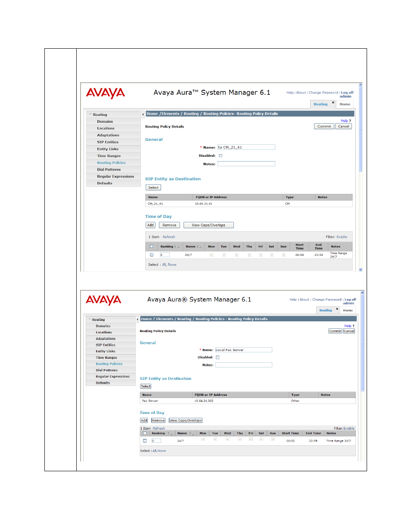The image size is (411, 532).
Task: Click Filter Enable link in upper screenshot
Action: (x=342, y=237)
